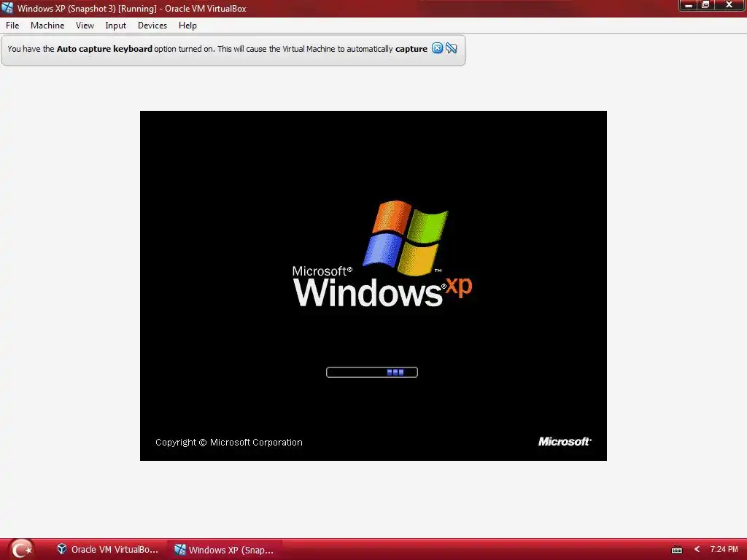The height and width of the screenshot is (560, 747).
Task: Click the do-not-show-again notification icon
Action: click(x=451, y=48)
